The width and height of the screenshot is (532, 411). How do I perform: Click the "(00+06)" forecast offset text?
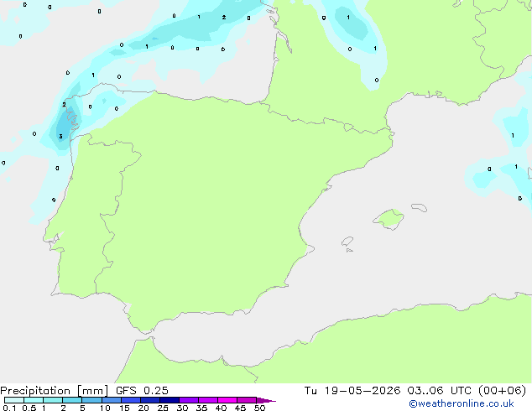(502, 391)
